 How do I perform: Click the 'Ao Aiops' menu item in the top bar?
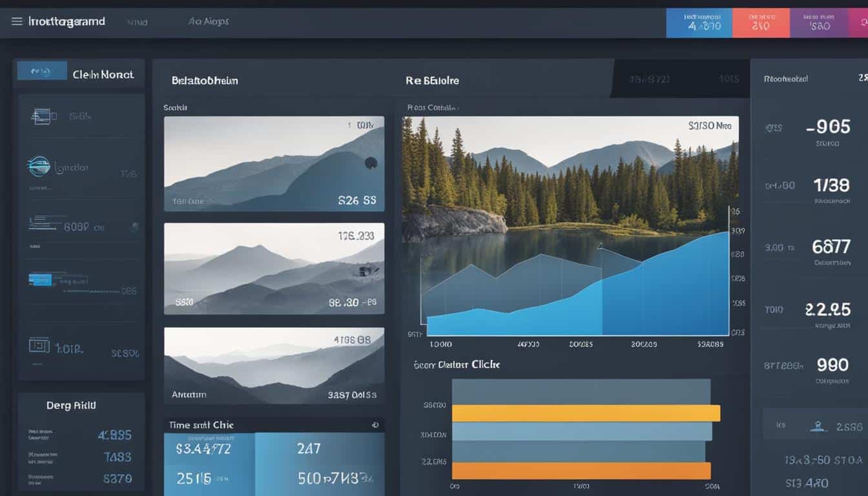coord(208,21)
